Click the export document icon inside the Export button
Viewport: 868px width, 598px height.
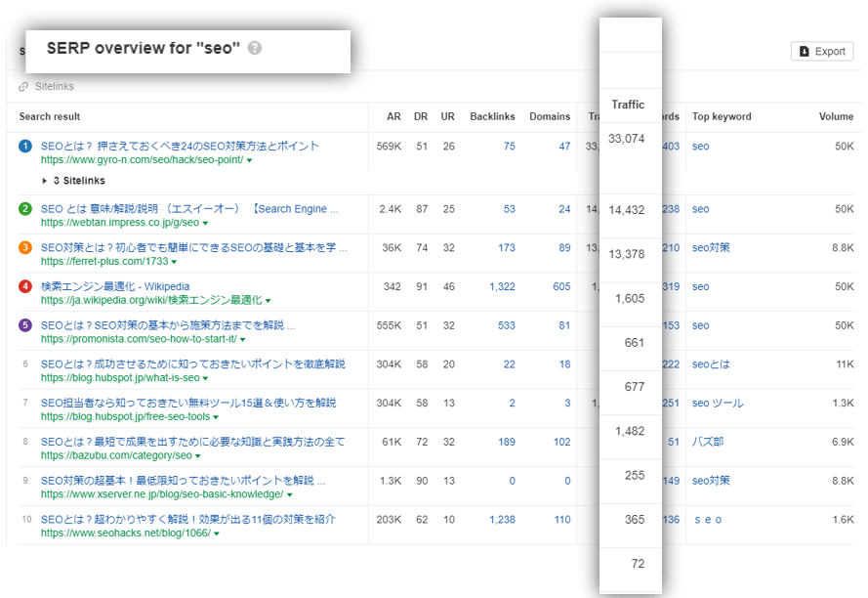pyautogui.click(x=806, y=51)
